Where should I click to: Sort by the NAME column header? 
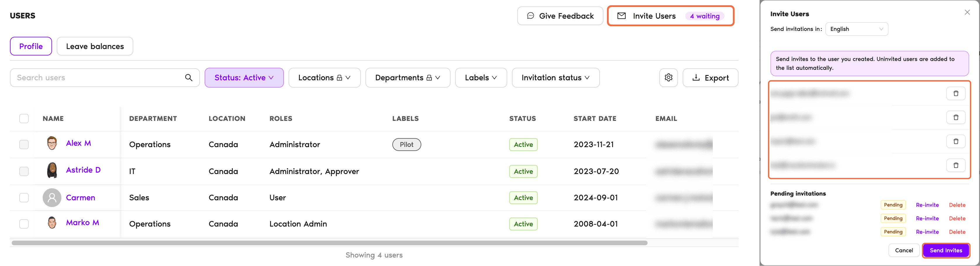click(x=53, y=119)
